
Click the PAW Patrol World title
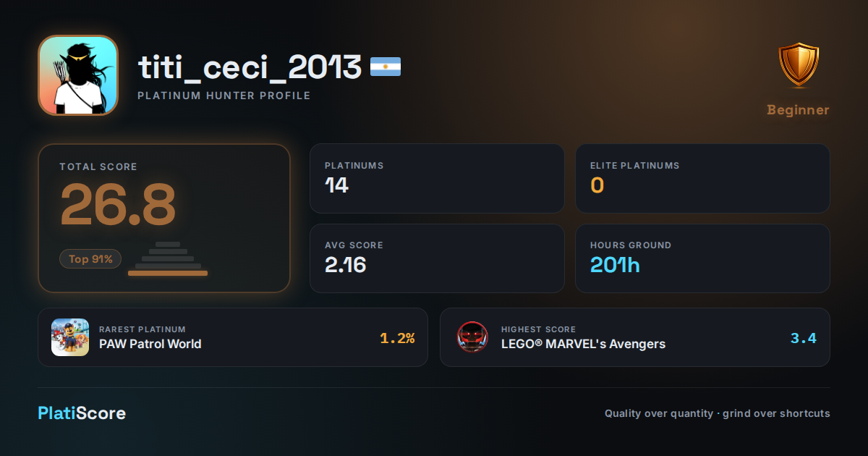coord(150,344)
